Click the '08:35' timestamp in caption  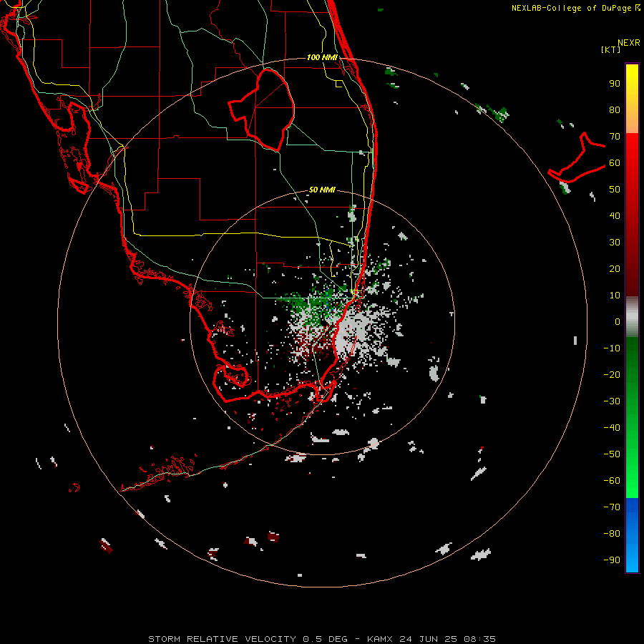(479, 639)
